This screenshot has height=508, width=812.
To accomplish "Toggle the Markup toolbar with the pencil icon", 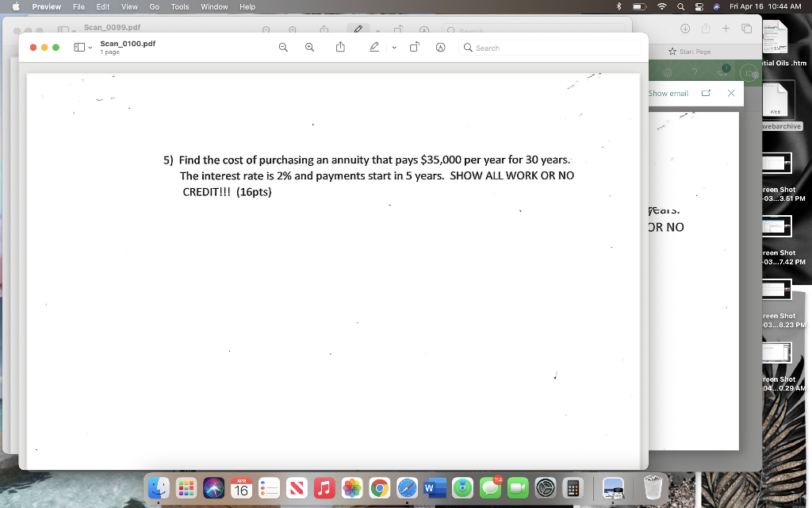I will [x=374, y=48].
